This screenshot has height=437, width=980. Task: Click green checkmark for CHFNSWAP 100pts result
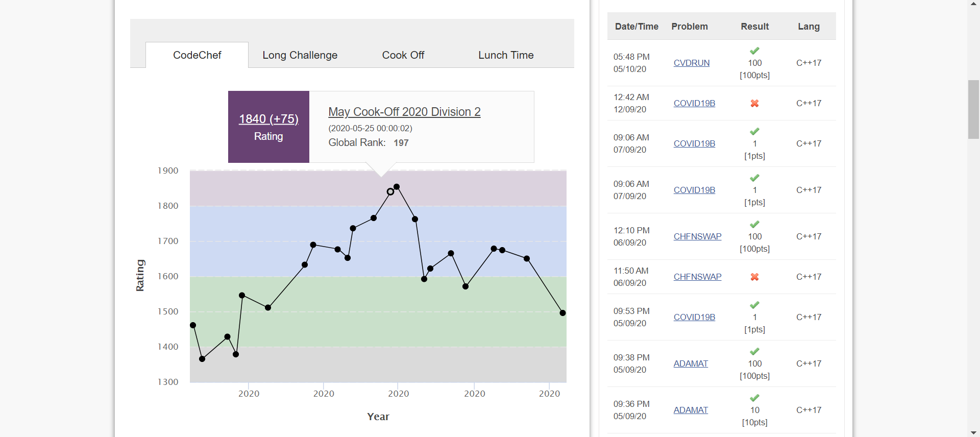754,224
